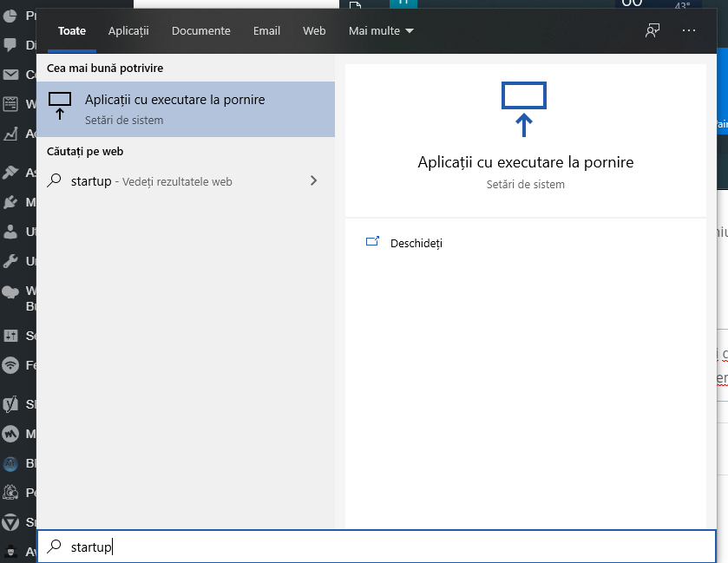728x563 pixels.
Task: Click the wifi-style icon in the sidebar
Action: 9,364
